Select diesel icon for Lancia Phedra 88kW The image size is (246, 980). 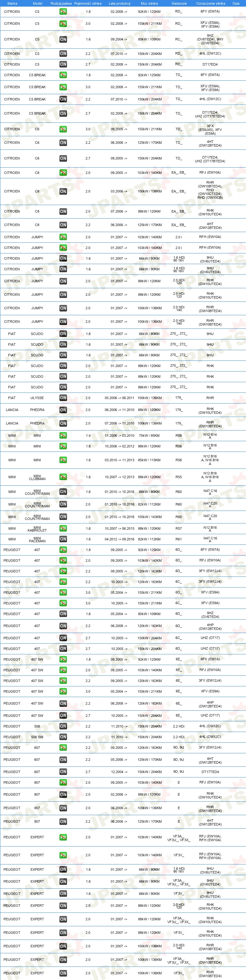pyautogui.click(x=63, y=410)
